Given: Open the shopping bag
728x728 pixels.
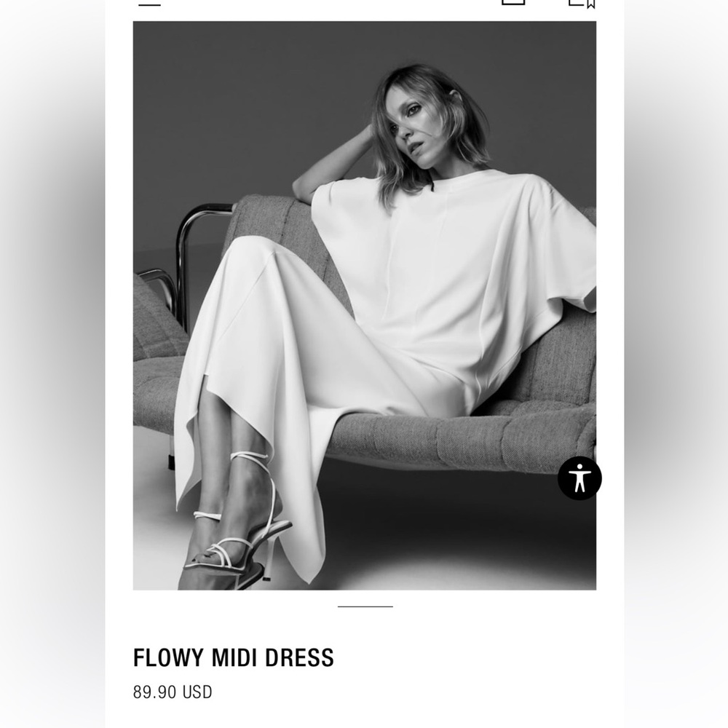Looking at the screenshot, I should click(x=513, y=2).
